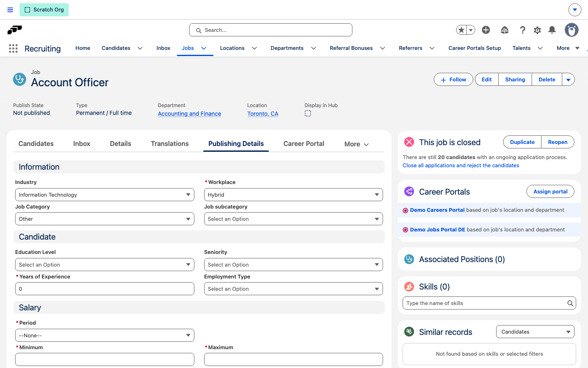Image resolution: width=588 pixels, height=368 pixels.
Task: Open the Industry dropdown
Action: click(x=105, y=195)
